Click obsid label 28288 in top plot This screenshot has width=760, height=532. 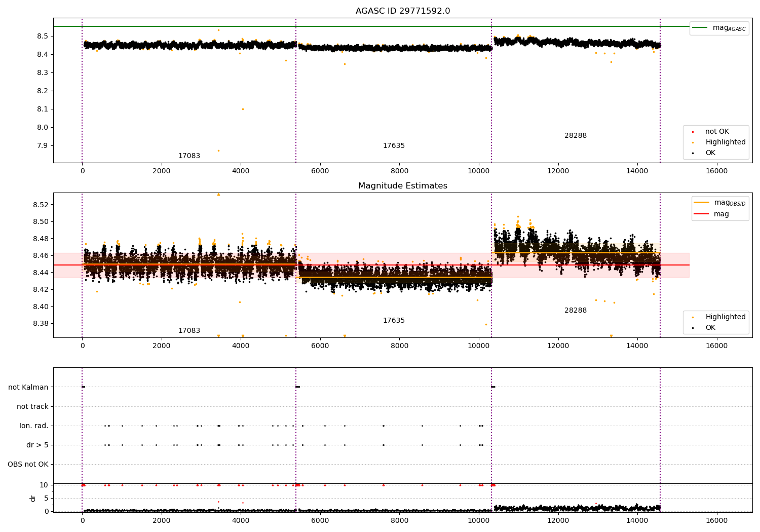tap(576, 136)
